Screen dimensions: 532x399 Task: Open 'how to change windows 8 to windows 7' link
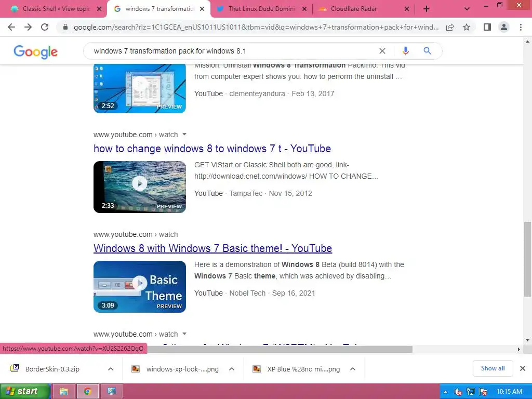point(212,149)
